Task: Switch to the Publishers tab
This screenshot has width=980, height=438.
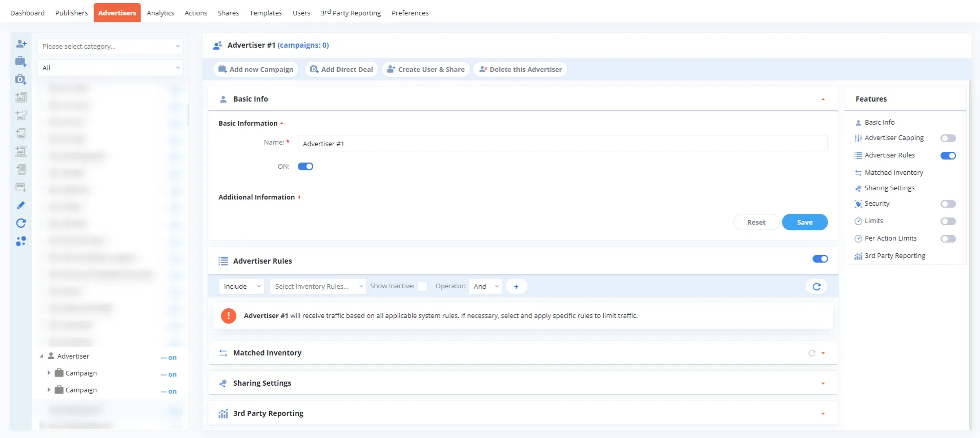Action: click(x=72, y=13)
